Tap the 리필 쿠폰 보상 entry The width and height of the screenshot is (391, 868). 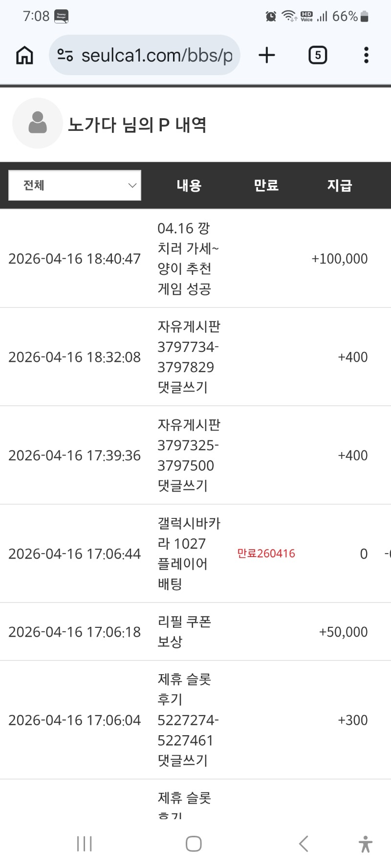184,631
